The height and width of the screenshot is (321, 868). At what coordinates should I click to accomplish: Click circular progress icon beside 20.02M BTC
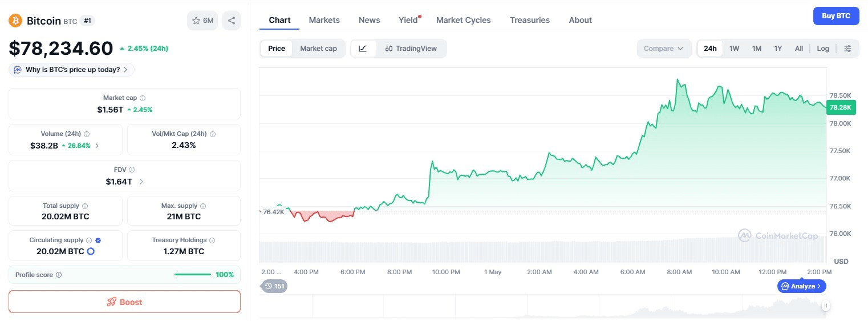tap(90, 251)
